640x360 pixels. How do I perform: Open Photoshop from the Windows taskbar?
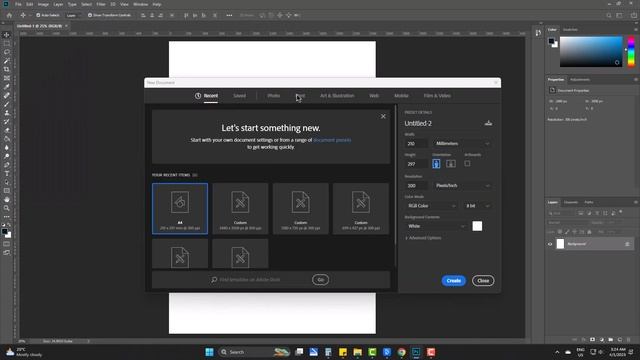416,352
